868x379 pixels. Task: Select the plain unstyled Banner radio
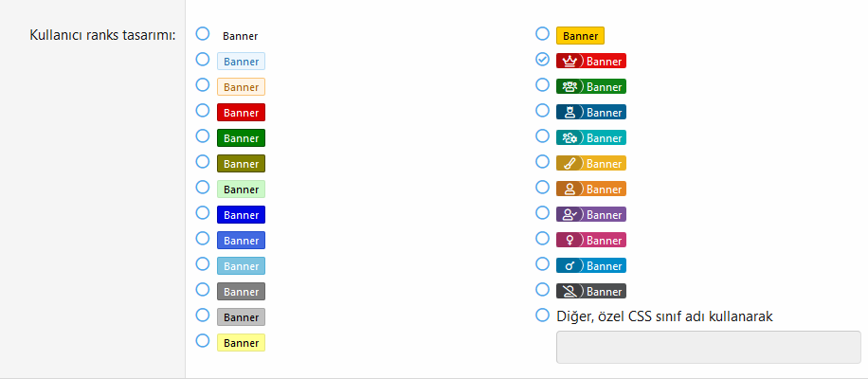(203, 34)
